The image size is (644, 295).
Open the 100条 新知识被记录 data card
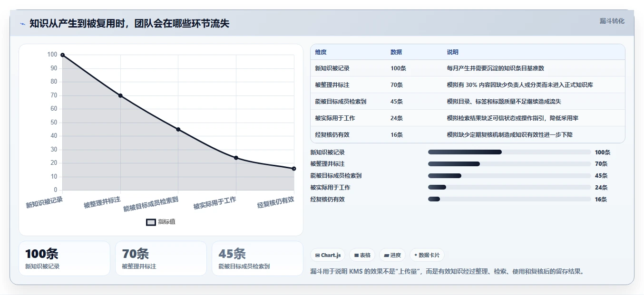(x=64, y=258)
